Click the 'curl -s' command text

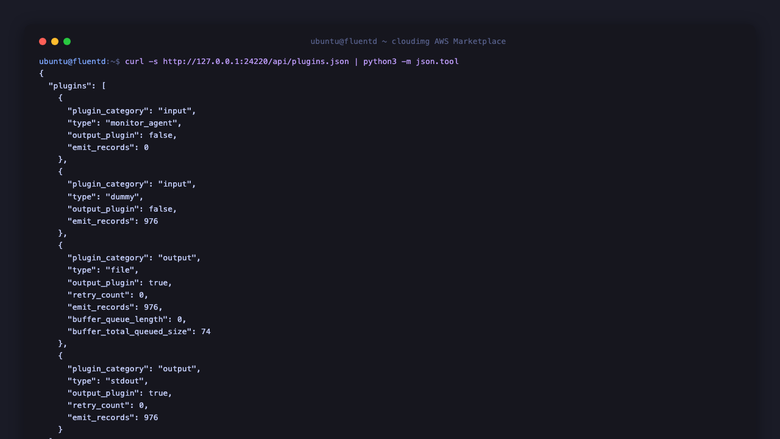pos(141,62)
